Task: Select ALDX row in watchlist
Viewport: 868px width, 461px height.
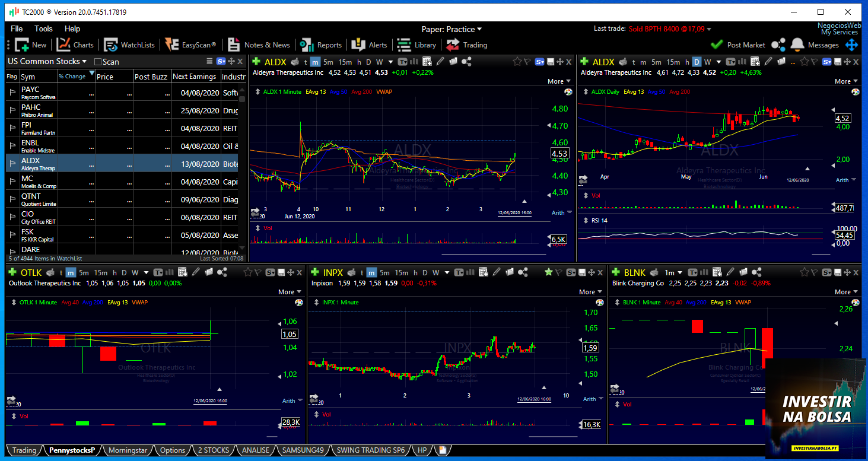Action: point(122,163)
